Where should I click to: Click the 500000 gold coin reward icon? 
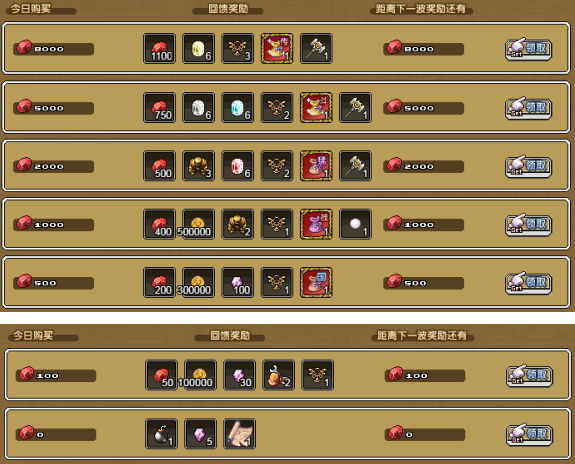[x=199, y=224]
